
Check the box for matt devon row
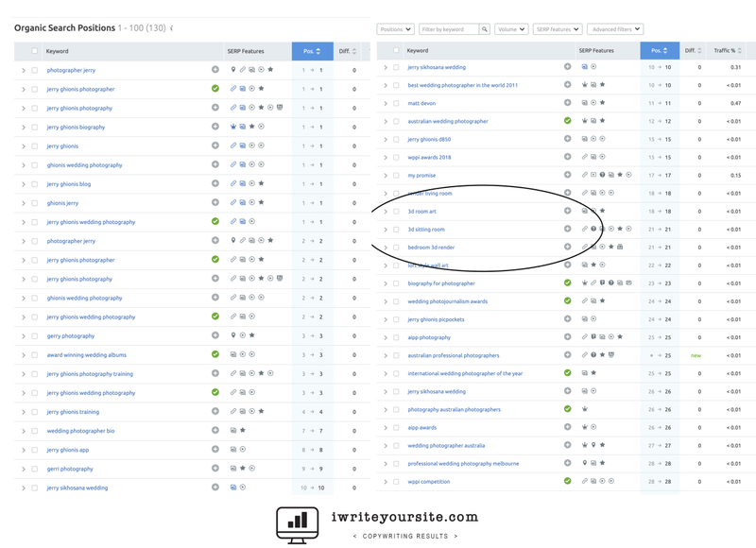(x=396, y=103)
